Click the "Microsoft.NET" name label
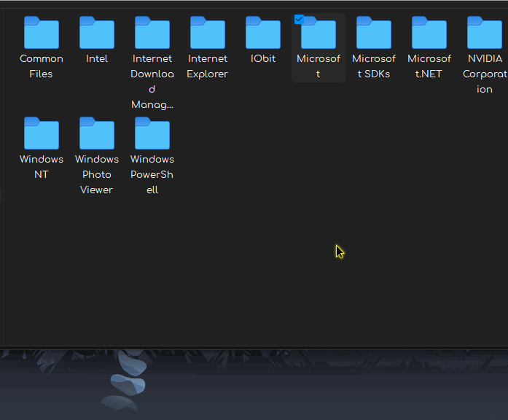Image resolution: width=508 pixels, height=420 pixels. [429, 66]
